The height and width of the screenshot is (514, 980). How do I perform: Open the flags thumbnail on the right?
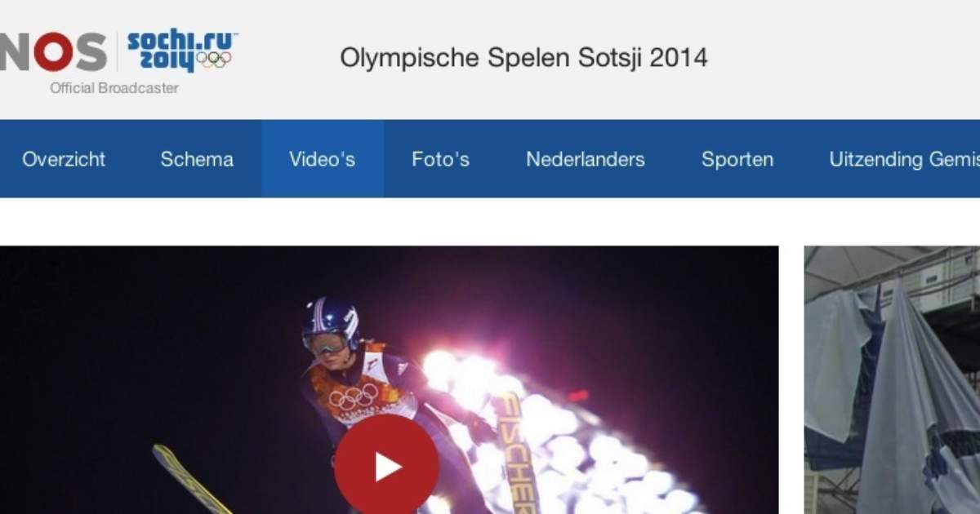click(892, 380)
